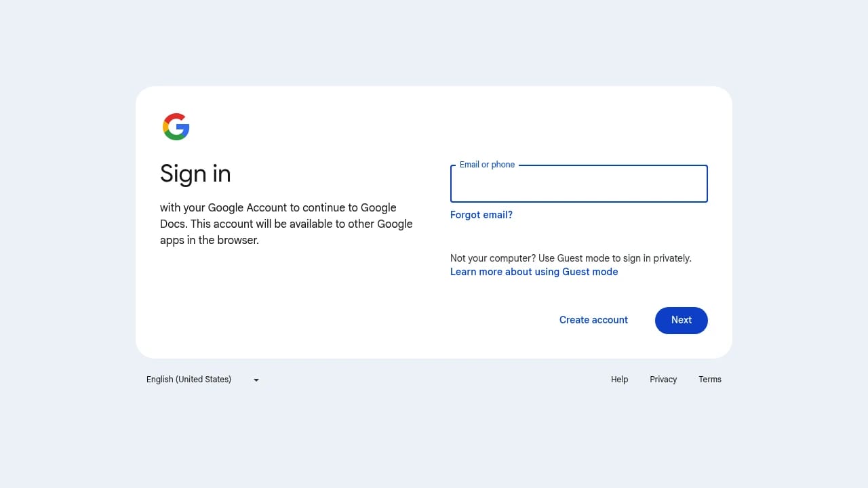Click inside the Email or phone field
Screen dimensions: 868x488
[x=578, y=184]
